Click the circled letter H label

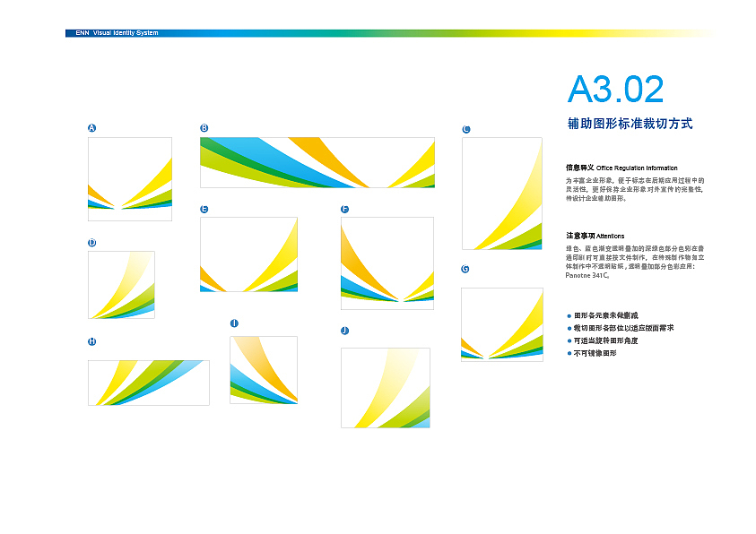click(92, 341)
